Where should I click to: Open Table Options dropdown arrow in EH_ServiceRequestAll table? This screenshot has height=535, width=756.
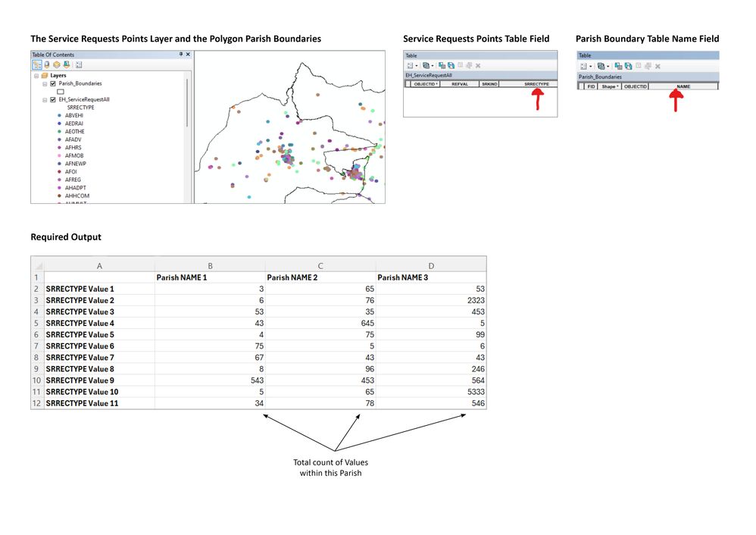[x=417, y=66]
